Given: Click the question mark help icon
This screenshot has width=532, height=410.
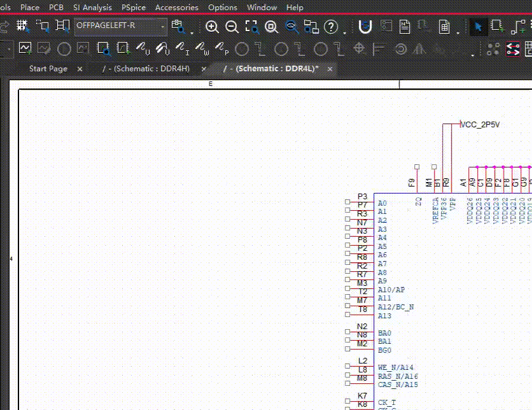Looking at the screenshot, I should pos(331,27).
